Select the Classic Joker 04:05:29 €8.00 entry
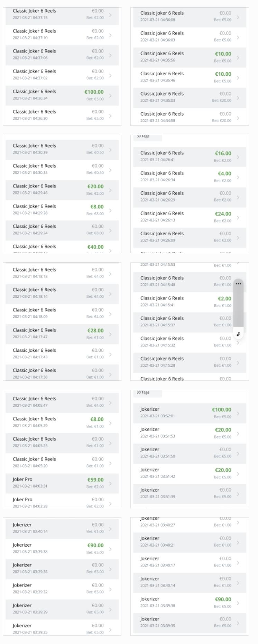258x644 pixels. [62, 423]
